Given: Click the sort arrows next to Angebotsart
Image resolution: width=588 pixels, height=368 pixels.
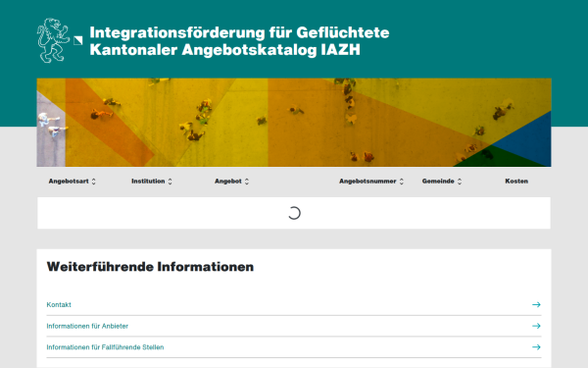Looking at the screenshot, I should click(x=93, y=182).
